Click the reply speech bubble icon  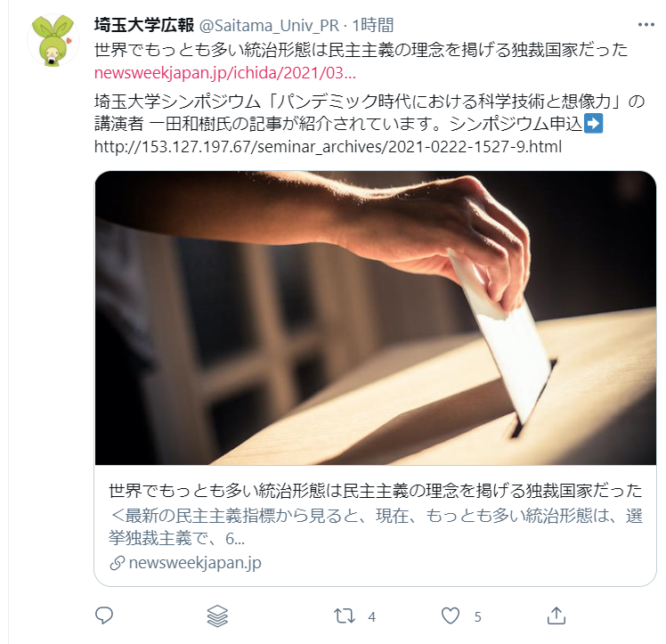(104, 615)
